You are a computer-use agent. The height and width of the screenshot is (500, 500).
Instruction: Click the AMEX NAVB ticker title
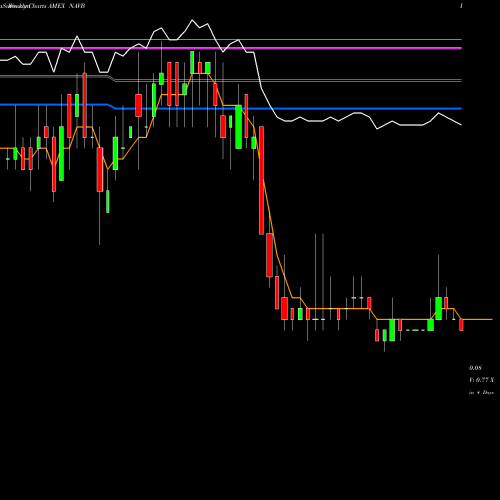tap(66, 6)
